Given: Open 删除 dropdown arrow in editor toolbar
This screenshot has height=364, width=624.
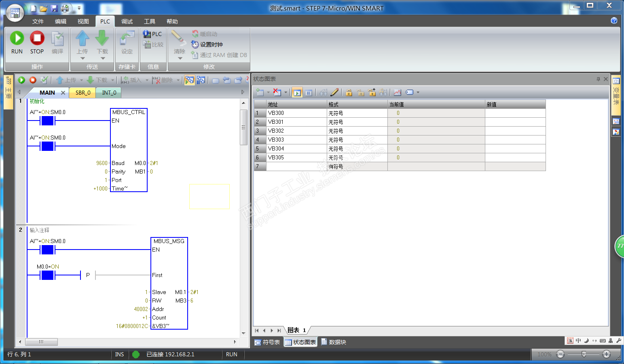Looking at the screenshot, I should click(178, 80).
